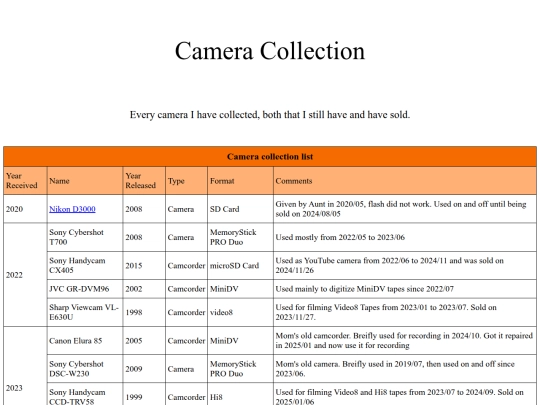540x405 pixels.
Task: Click the 'Mom's old camcorder' comment
Action: pos(405,341)
